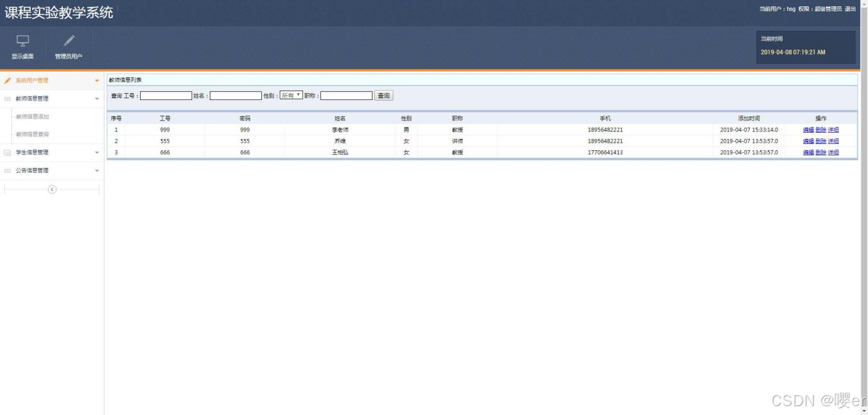Image resolution: width=868 pixels, height=415 pixels.
Task: Click 编辑 for teacher 李老师
Action: 808,130
